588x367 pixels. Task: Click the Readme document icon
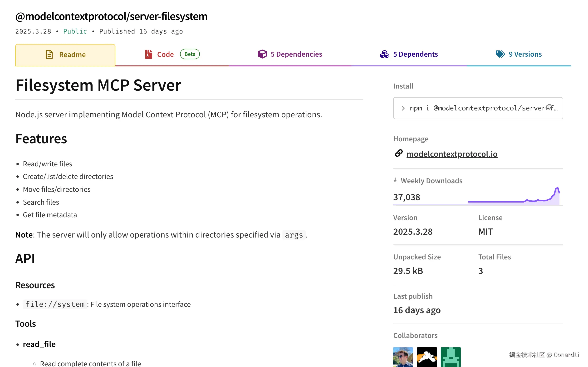click(x=49, y=54)
